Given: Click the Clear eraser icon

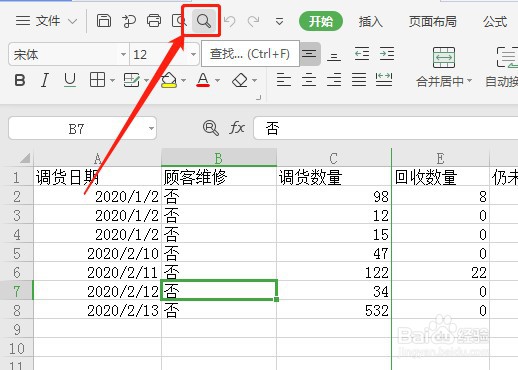Looking at the screenshot, I should [240, 80].
